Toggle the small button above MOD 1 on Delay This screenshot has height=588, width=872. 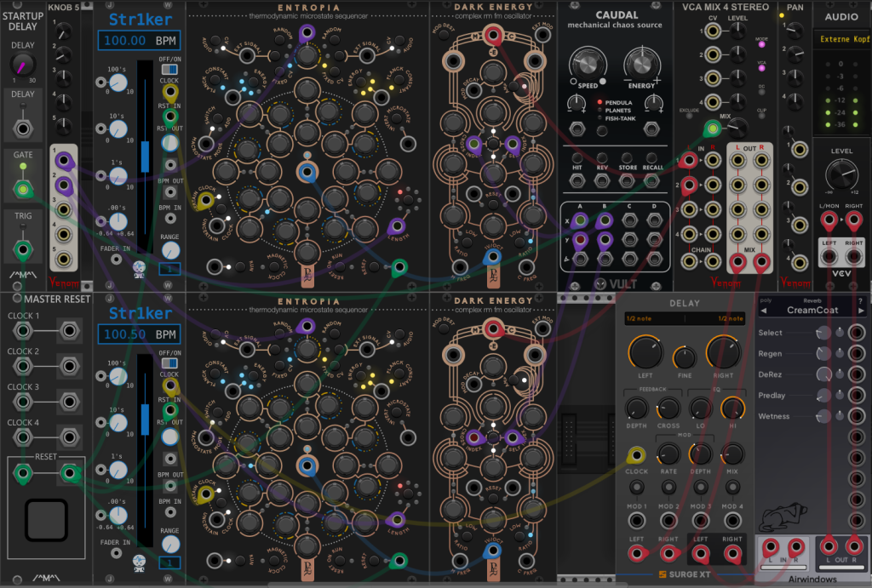pyautogui.click(x=636, y=488)
